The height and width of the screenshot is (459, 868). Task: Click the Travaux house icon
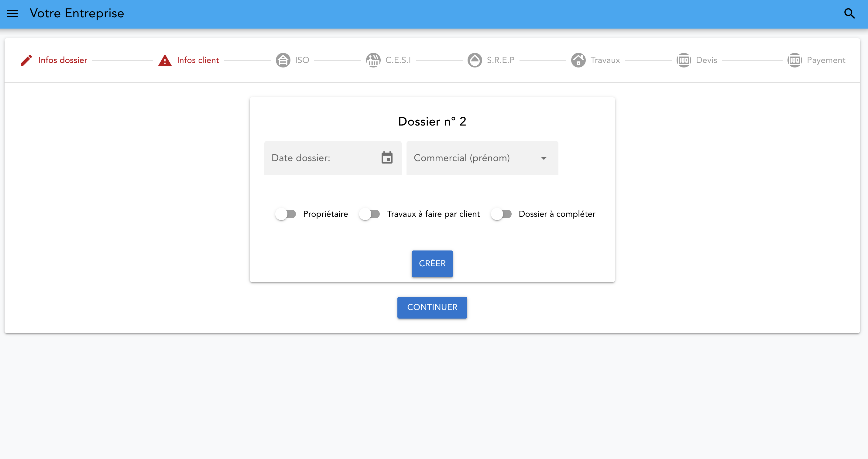[579, 60]
